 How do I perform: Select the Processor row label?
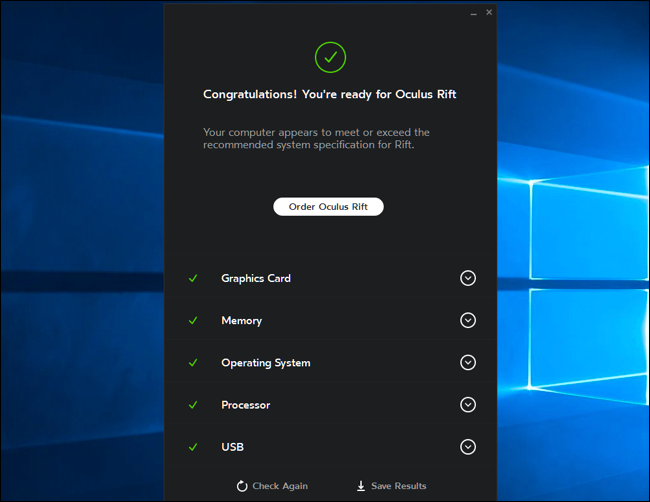pyautogui.click(x=245, y=405)
